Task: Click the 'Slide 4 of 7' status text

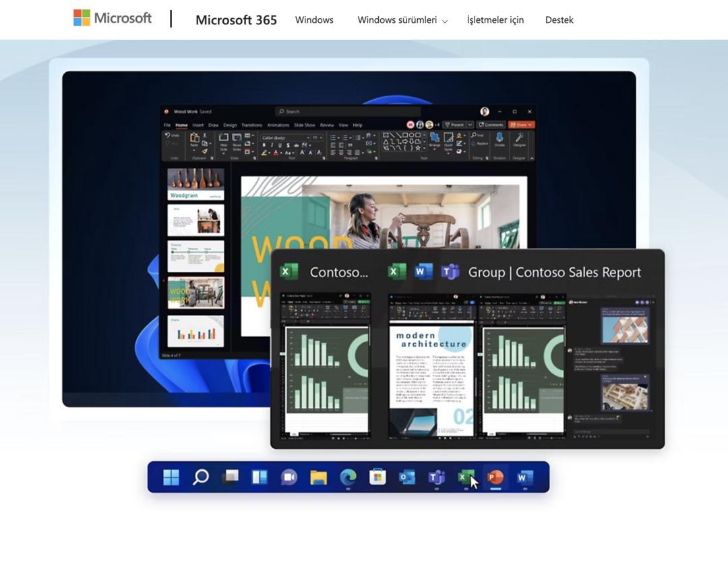Action: click(x=171, y=355)
